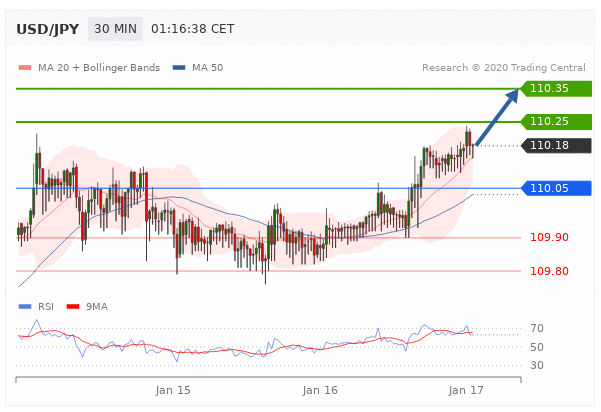Click the Jan 16 date label
The image size is (601, 412).
click(320, 391)
